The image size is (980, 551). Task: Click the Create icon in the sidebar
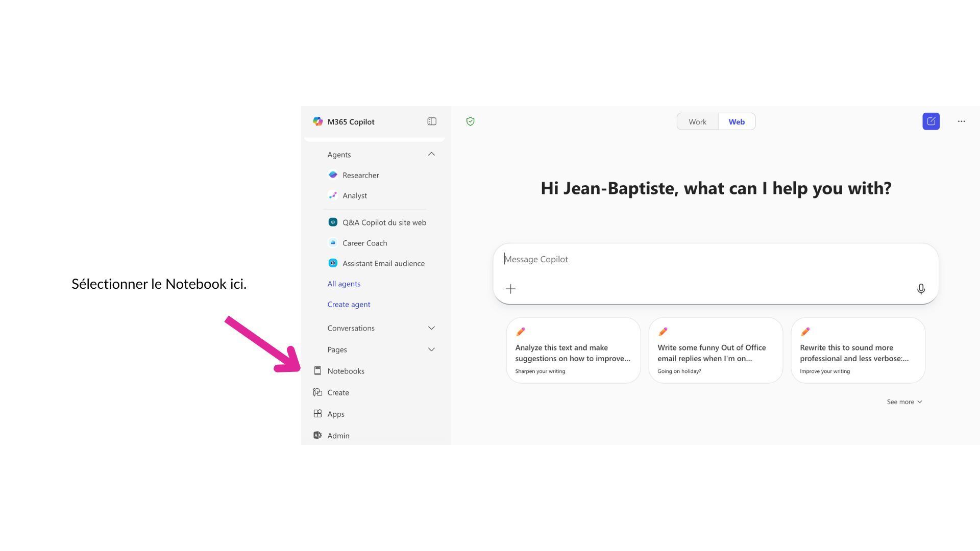[317, 392]
